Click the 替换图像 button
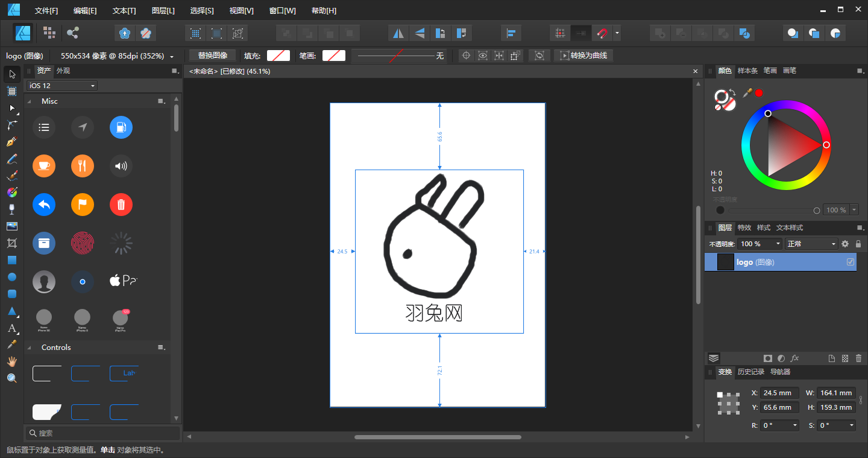 tap(213, 56)
